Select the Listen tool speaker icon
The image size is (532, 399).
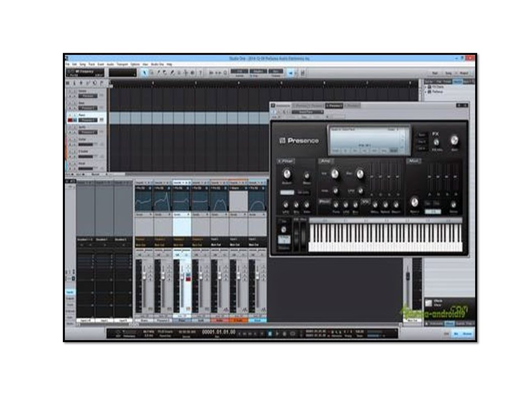[193, 72]
